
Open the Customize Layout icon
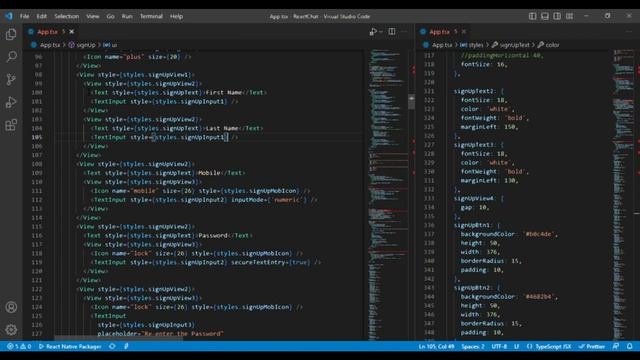(569, 16)
